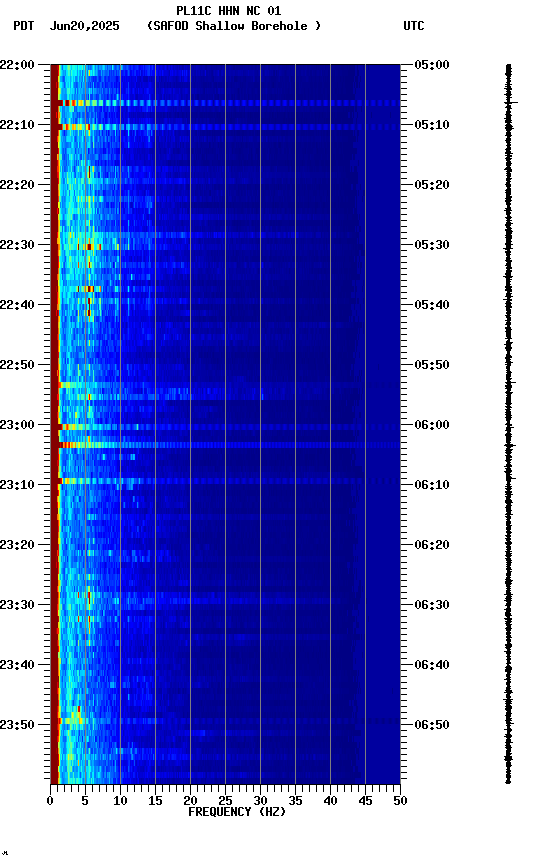The height and width of the screenshot is (864, 552).
Task: Click the 22:40 PDT time label
Action: coord(17,305)
